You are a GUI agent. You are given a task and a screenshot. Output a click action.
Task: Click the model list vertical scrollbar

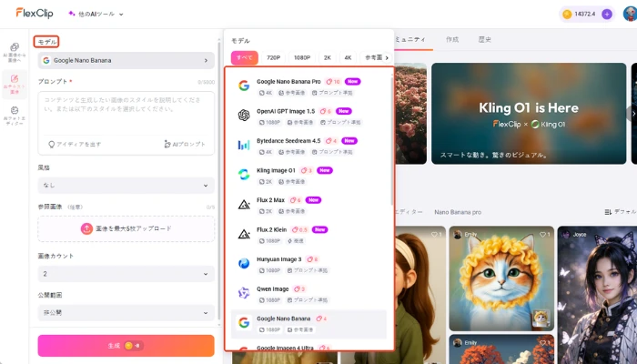[x=392, y=140]
